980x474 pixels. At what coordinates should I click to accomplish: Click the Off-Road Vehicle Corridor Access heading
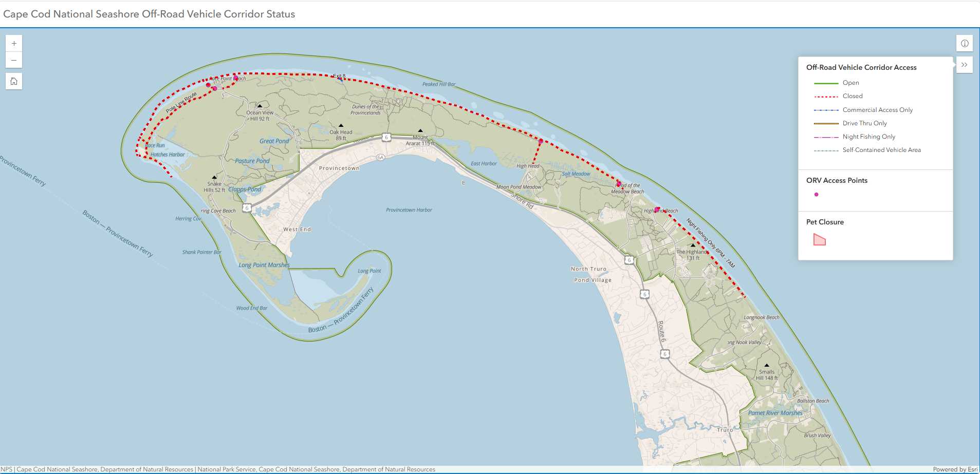[861, 67]
